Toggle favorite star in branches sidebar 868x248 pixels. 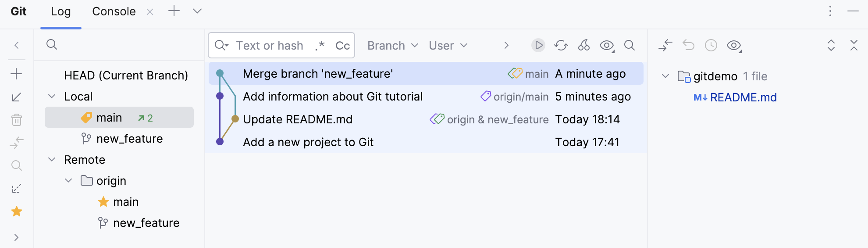pyautogui.click(x=17, y=212)
